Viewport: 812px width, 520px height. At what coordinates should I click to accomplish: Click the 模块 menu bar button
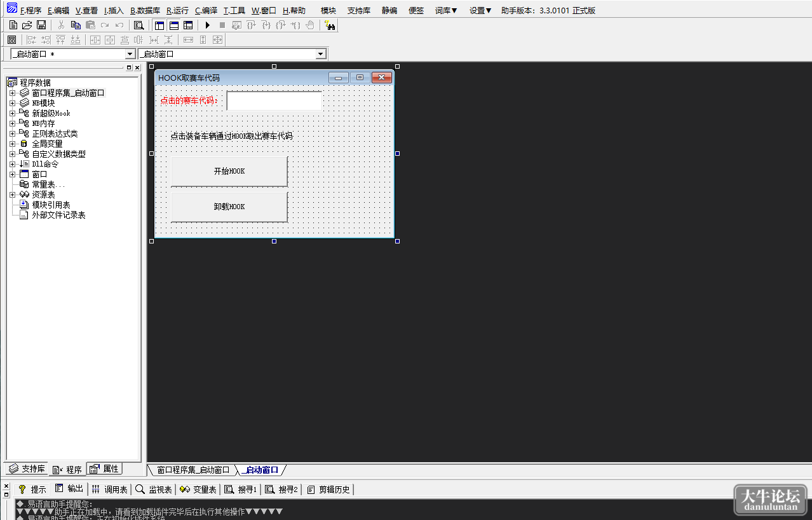coord(328,10)
